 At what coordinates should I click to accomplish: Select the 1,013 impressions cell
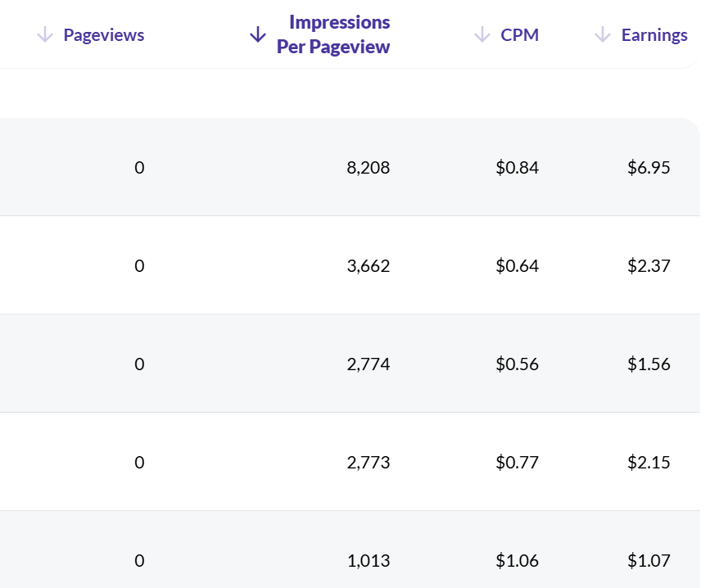tap(368, 561)
